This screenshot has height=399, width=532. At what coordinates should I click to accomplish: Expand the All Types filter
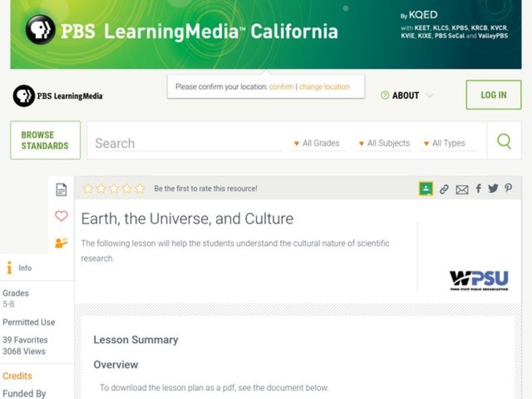(x=447, y=143)
